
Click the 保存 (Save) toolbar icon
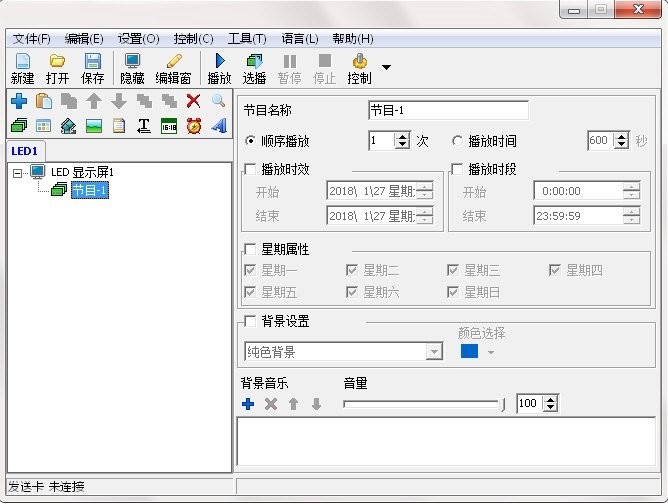coord(92,68)
